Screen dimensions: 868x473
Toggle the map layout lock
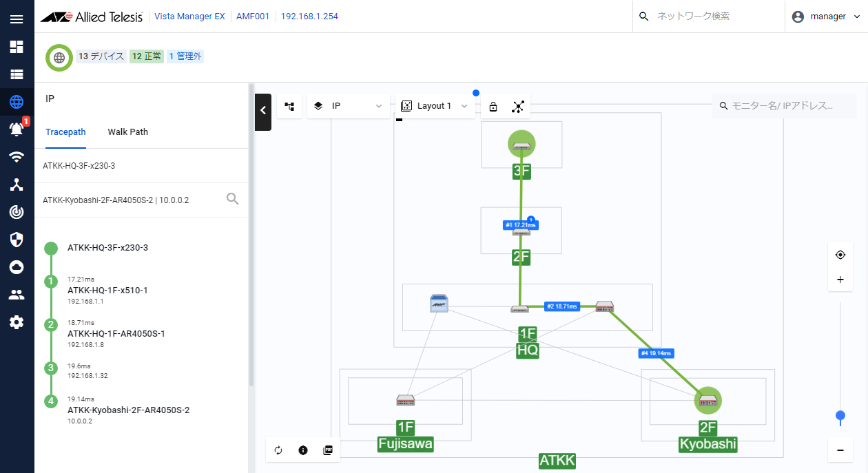click(x=493, y=106)
